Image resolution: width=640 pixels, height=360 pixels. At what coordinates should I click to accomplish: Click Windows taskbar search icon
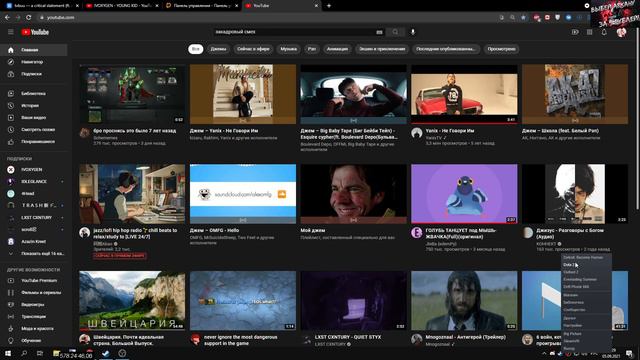[x=24, y=353]
